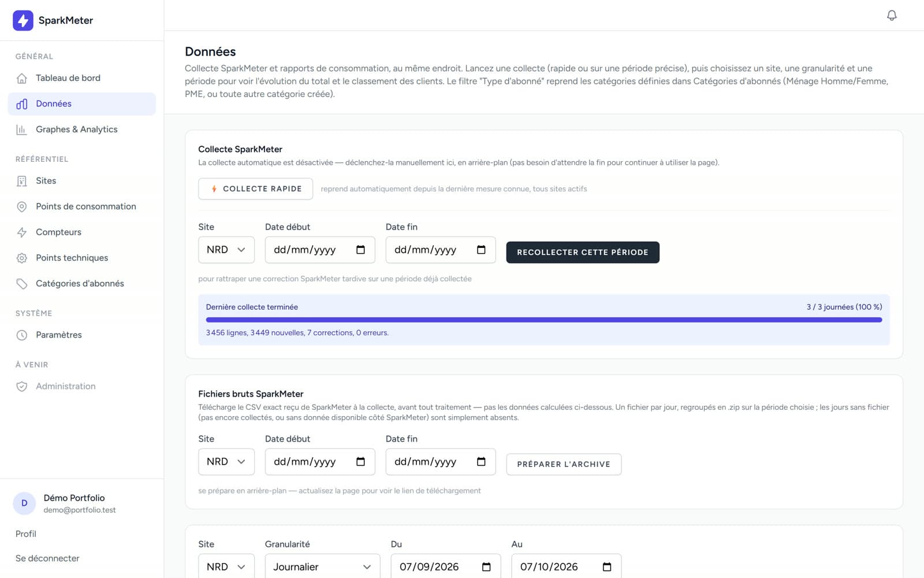
Task: Open calendar picker for Collecte Date début
Action: (360, 250)
